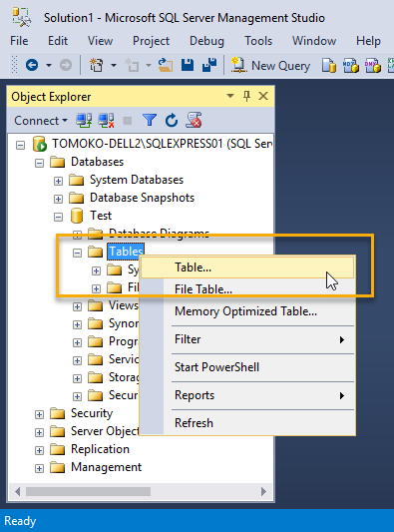Expand the server-level Security folder
The image size is (394, 532).
pos(39,414)
